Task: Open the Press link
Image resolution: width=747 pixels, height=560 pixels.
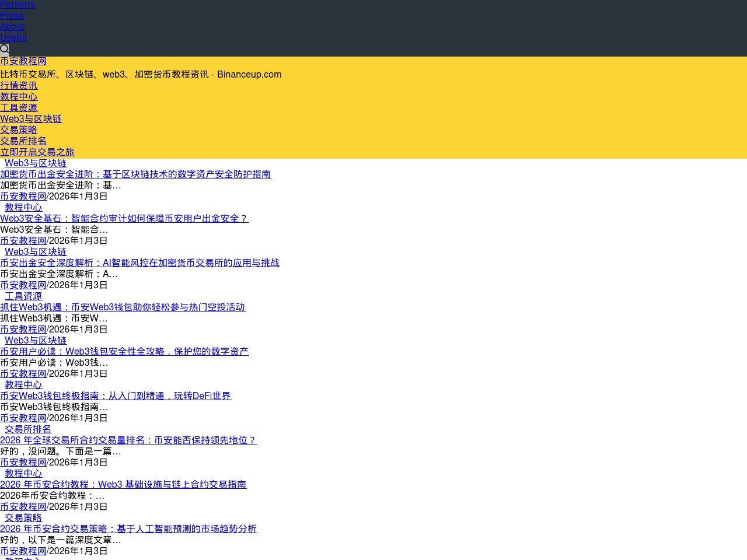Action: point(12,16)
